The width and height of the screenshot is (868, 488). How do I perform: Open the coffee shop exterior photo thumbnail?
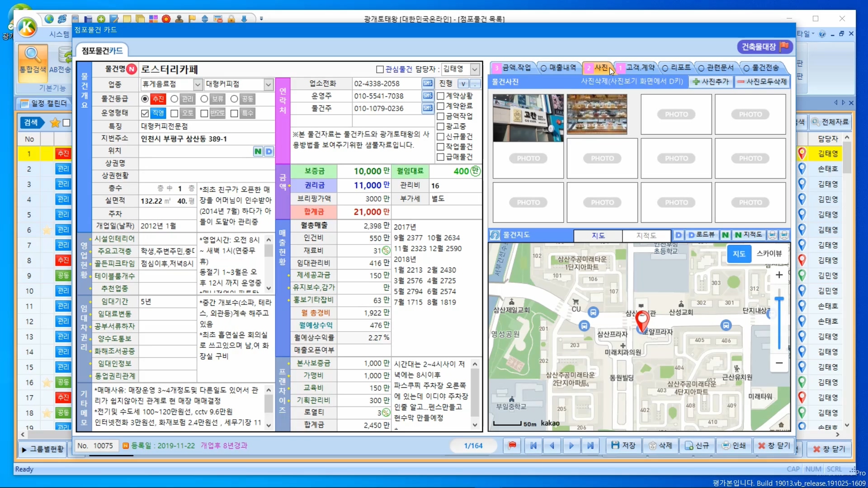point(528,117)
